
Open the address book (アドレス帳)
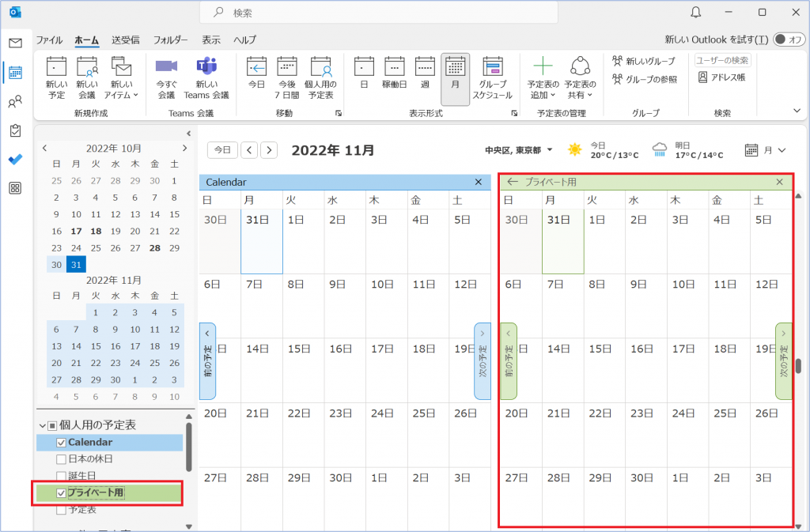click(x=722, y=77)
